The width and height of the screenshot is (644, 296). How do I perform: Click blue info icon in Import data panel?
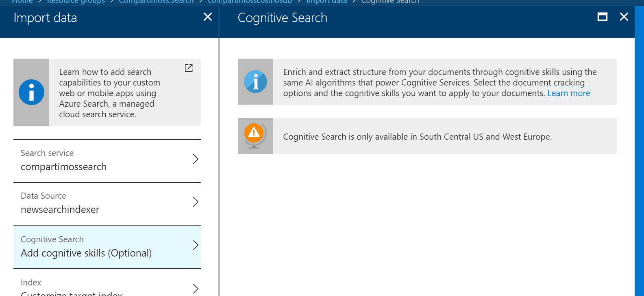point(31,92)
